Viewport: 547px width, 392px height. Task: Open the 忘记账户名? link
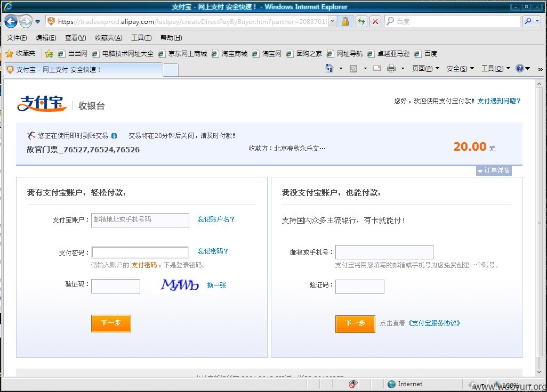(216, 219)
